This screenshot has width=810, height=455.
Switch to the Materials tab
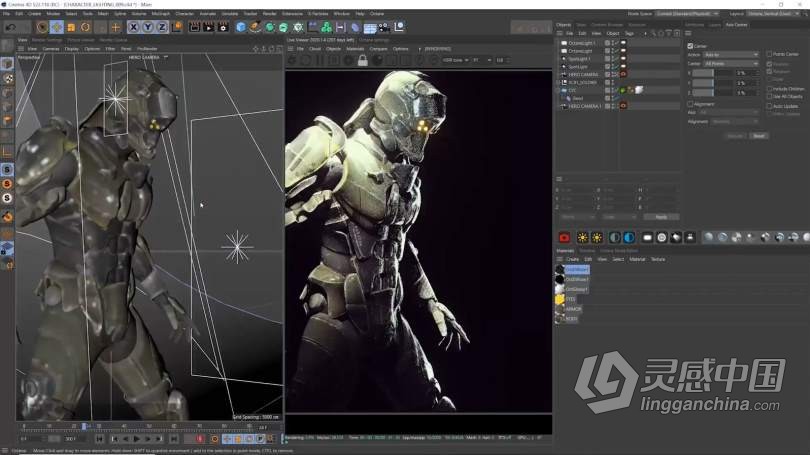pos(565,251)
